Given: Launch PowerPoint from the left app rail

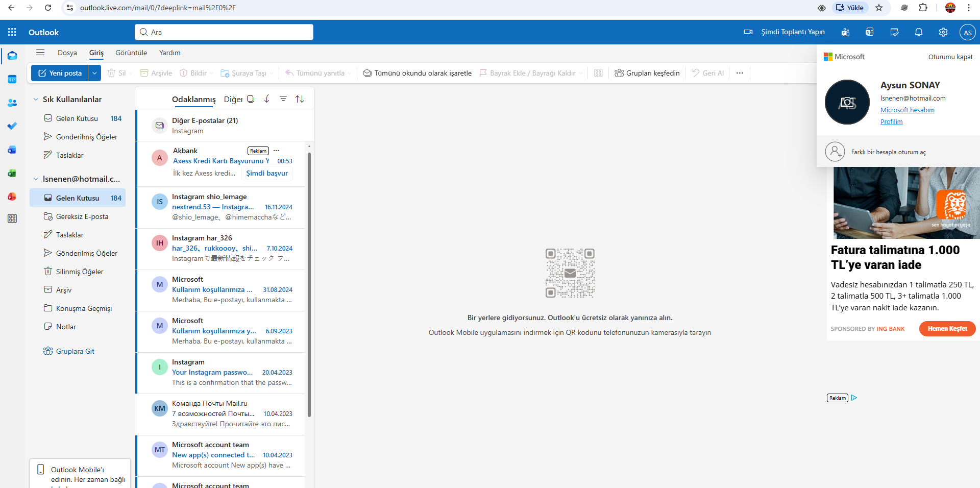Looking at the screenshot, I should click(x=12, y=197).
